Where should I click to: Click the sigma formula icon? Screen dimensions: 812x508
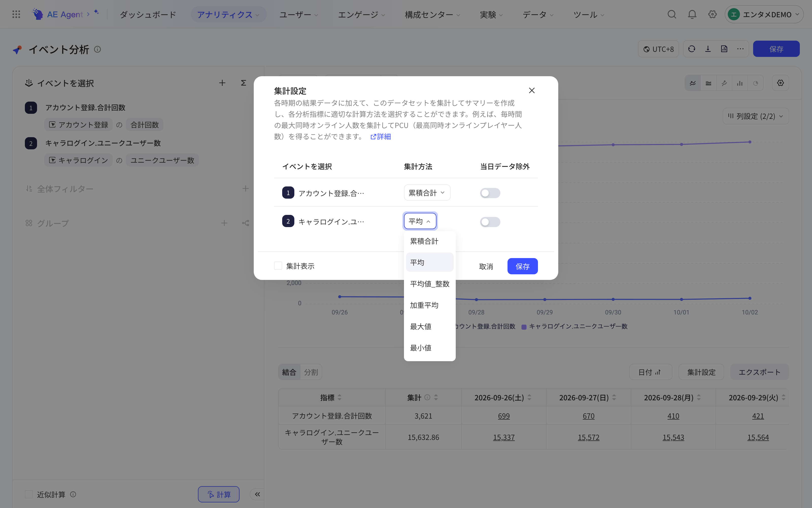pyautogui.click(x=244, y=83)
